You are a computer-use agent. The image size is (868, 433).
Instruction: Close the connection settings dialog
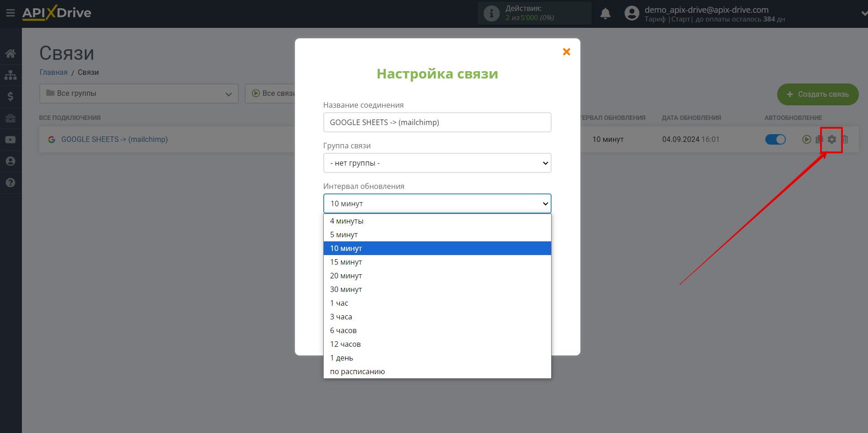click(x=567, y=52)
